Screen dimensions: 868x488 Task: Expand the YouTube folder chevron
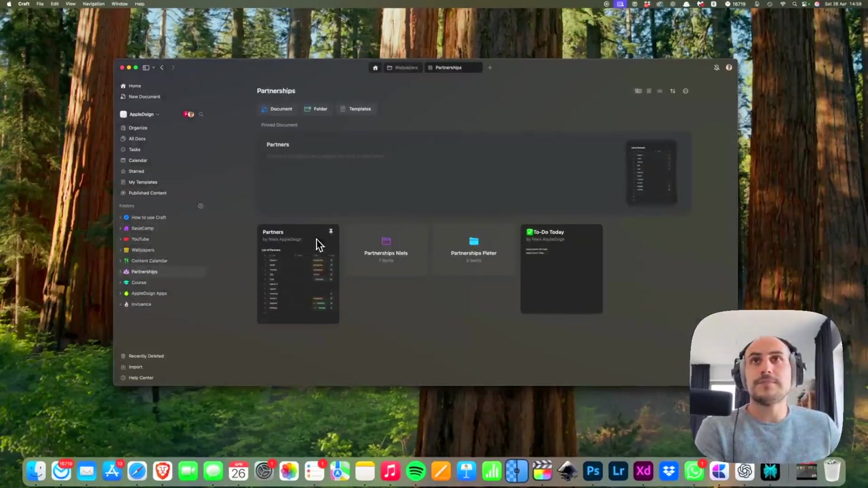(120, 239)
